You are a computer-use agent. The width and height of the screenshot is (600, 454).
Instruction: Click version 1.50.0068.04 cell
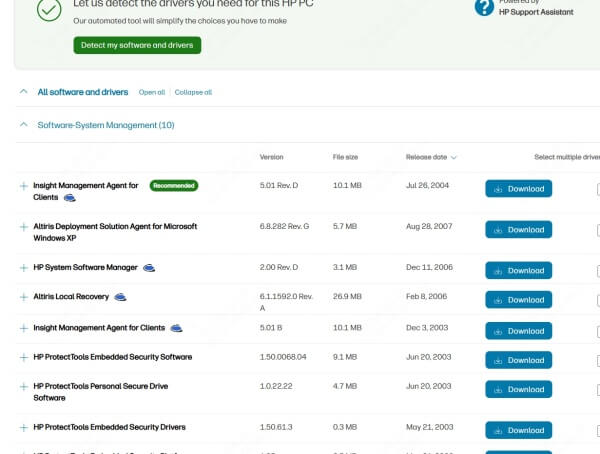283,357
